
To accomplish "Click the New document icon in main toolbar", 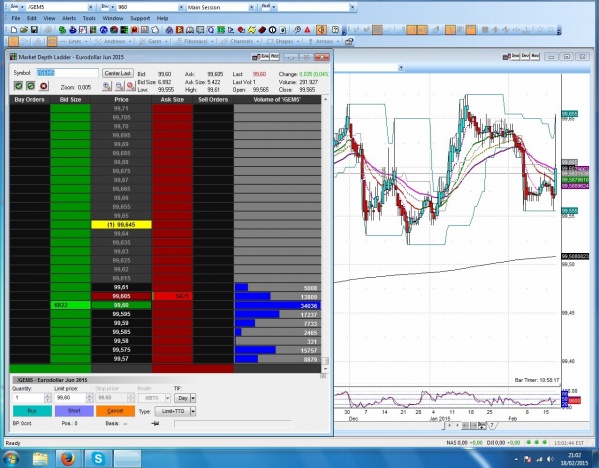I will pyautogui.click(x=14, y=30).
